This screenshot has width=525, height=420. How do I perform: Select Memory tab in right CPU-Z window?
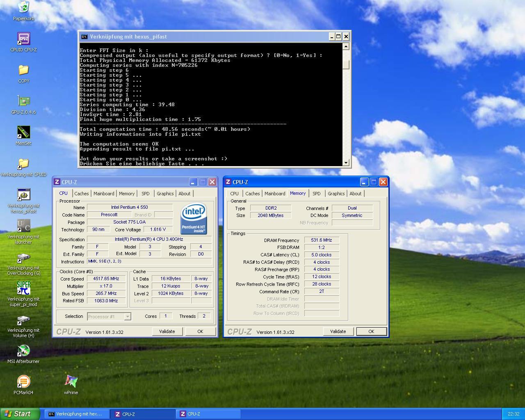(x=298, y=193)
